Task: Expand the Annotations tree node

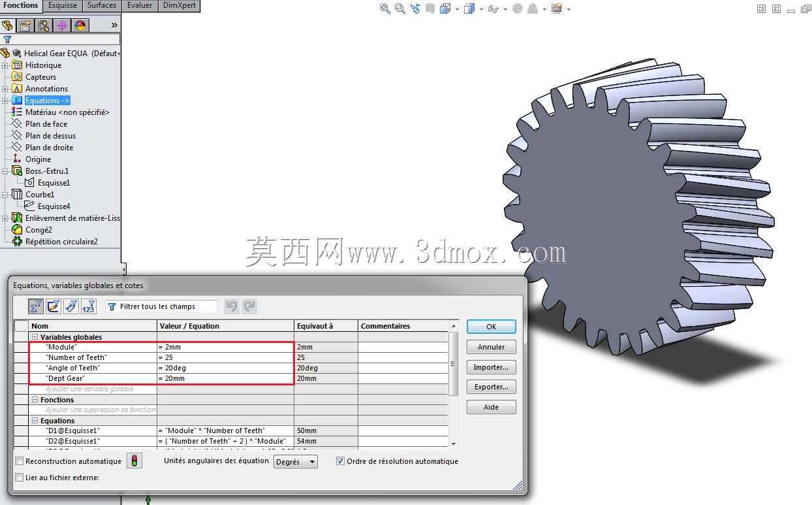Action: pos(5,89)
